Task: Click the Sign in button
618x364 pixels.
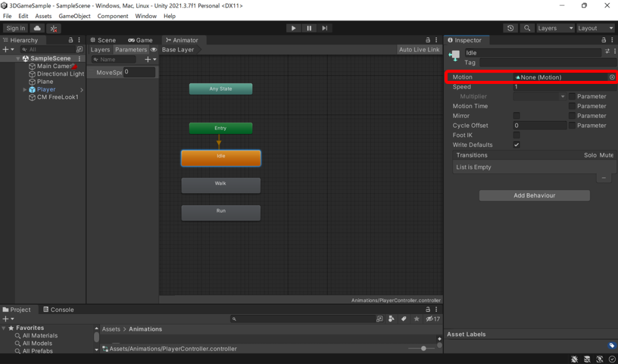Action: tap(15, 28)
